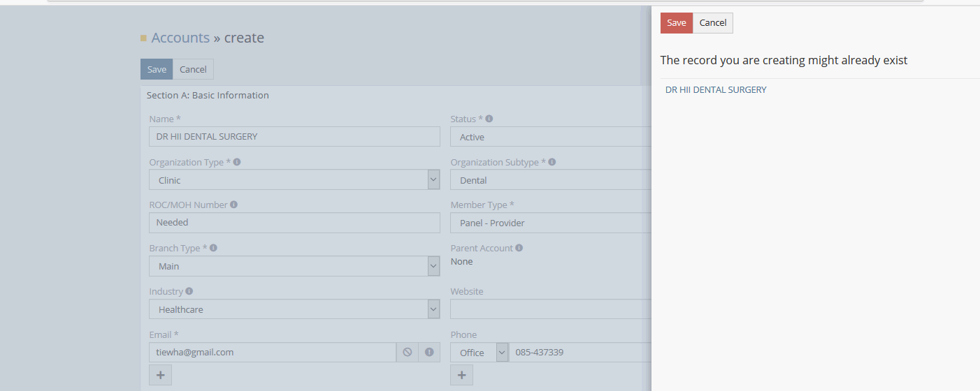The image size is (980, 391).
Task: Open the Industry dropdown showing Healthcare
Action: point(433,309)
